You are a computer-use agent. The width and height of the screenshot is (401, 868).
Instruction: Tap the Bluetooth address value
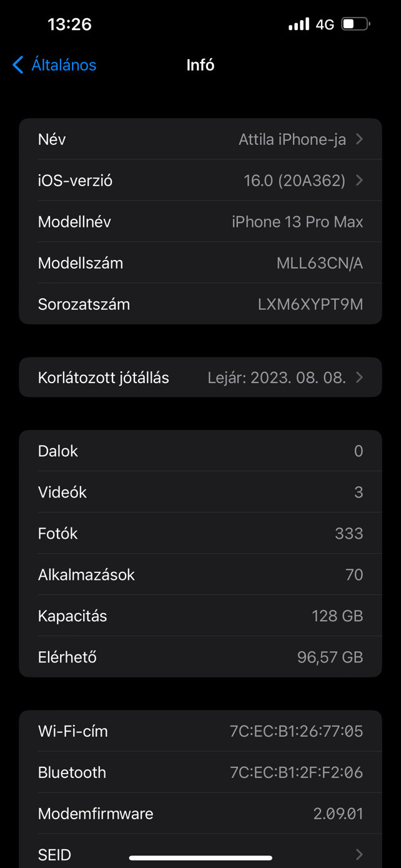(x=296, y=772)
